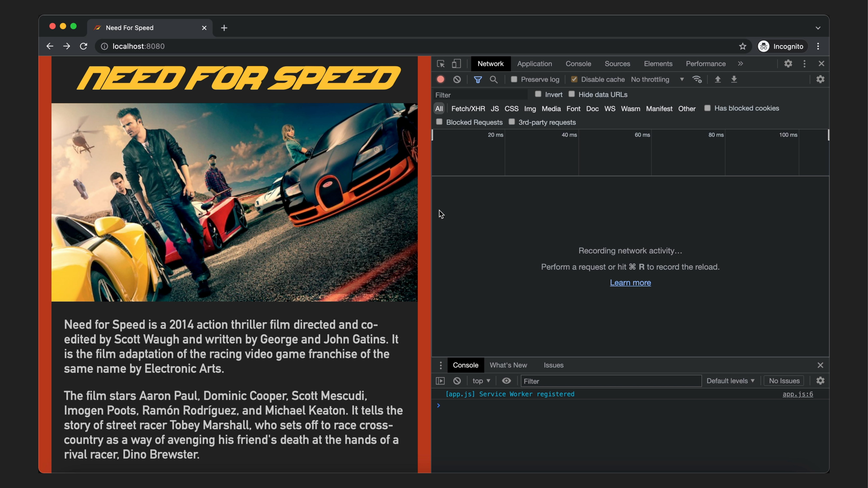Create a live expression with the eye icon
Screen dimensions: 868x488
pyautogui.click(x=506, y=381)
